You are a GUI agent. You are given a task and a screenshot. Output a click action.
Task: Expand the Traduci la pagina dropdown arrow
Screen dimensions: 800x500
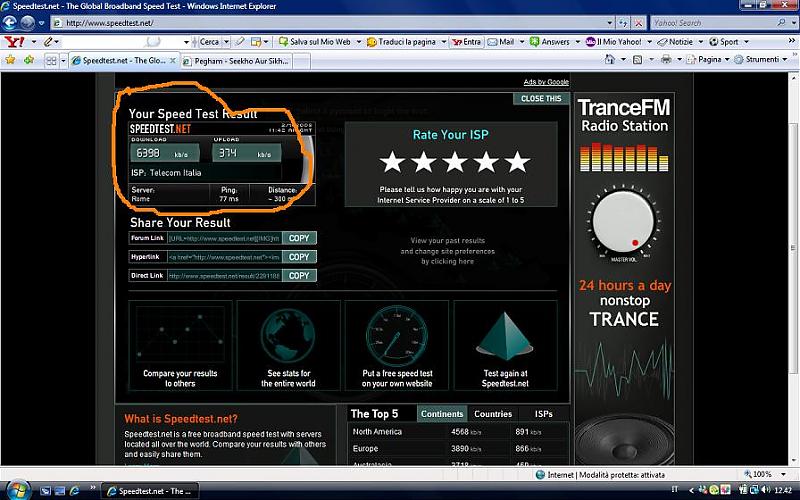(x=443, y=42)
